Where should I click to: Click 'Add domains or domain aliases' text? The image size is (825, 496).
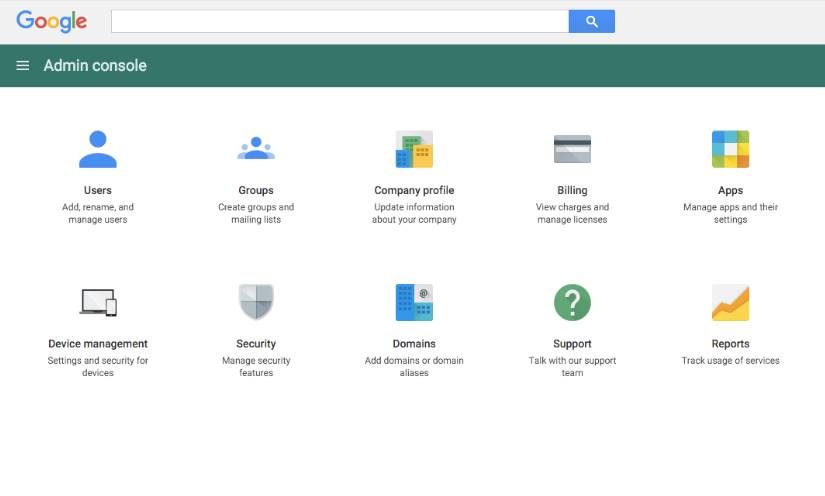pos(414,367)
